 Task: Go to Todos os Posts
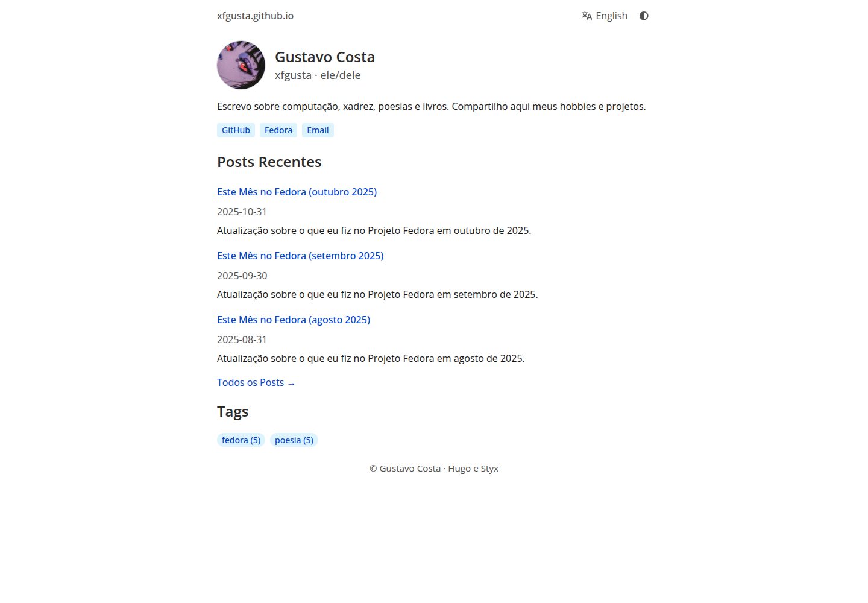[256, 382]
